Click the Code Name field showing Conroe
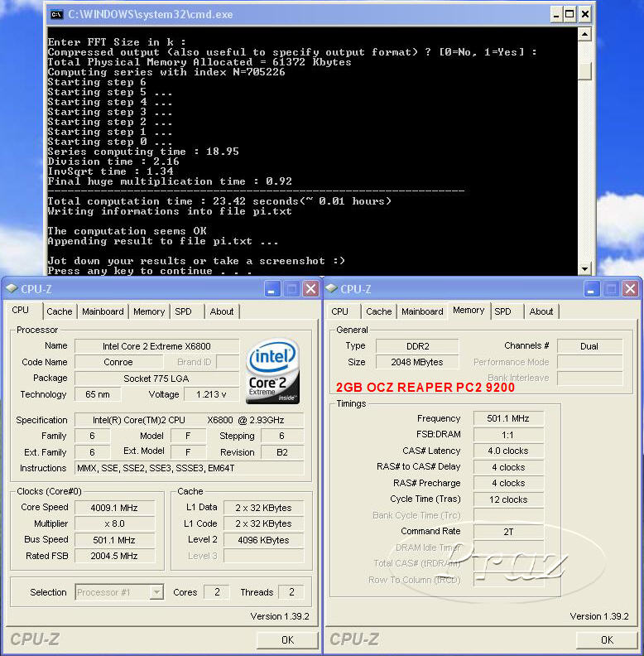Screen dimensions: 644x656 point(118,362)
